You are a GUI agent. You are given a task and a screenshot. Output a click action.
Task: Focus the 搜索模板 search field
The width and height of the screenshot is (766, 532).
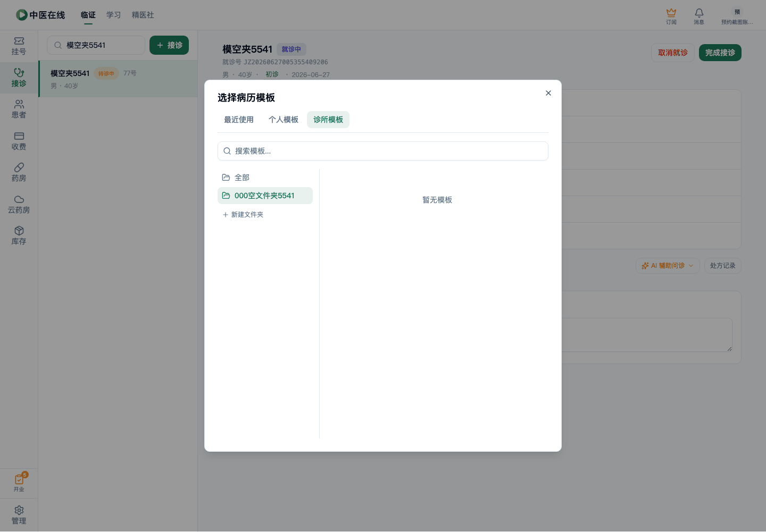[383, 151]
